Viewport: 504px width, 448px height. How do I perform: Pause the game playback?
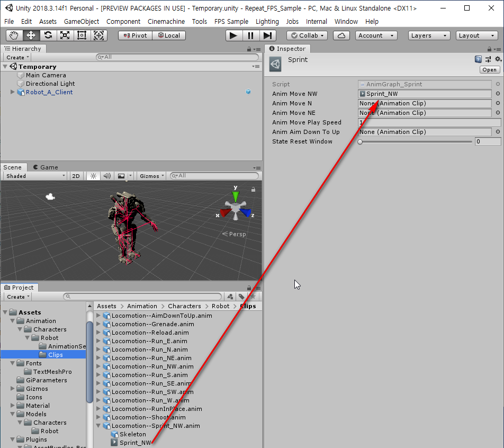pos(250,35)
